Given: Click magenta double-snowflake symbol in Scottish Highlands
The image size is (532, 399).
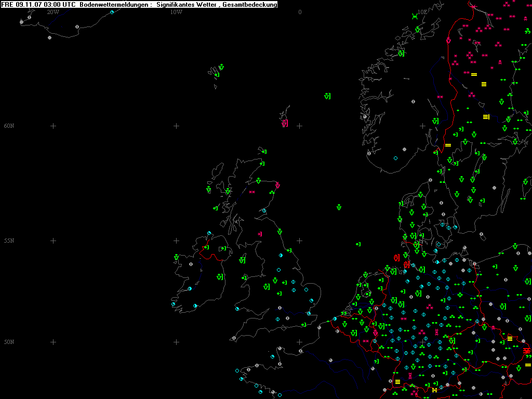Looking at the screenshot, I should [252, 192].
